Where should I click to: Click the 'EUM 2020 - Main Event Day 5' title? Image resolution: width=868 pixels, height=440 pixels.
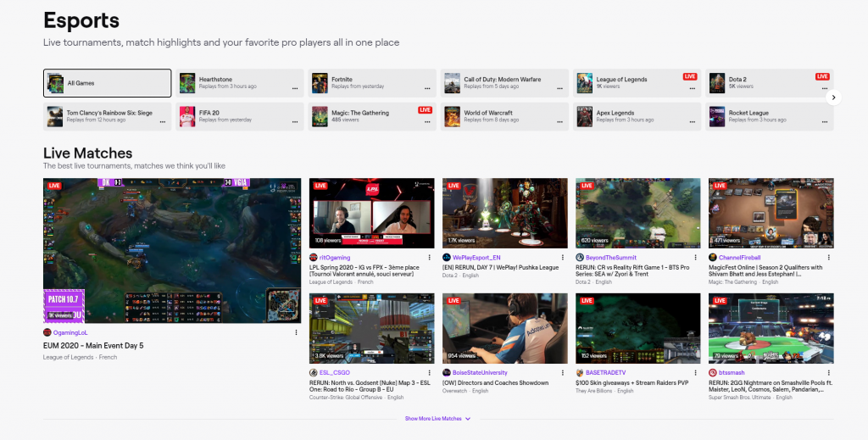[93, 345]
